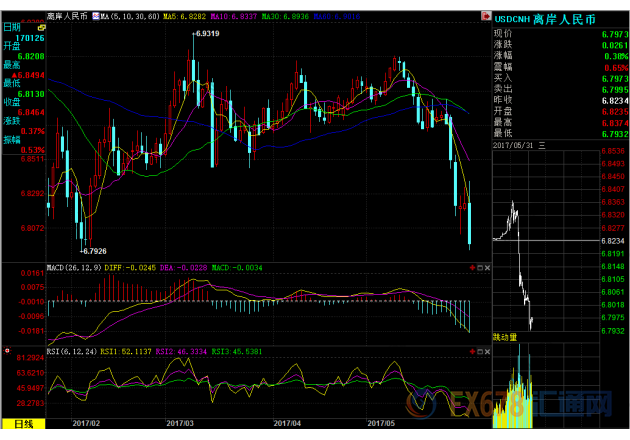Click the 6.7926 low price marker
Viewport: 630px width, 440px height.
[x=94, y=252]
